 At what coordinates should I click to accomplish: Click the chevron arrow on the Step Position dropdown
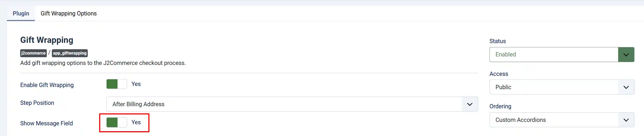tap(470, 104)
